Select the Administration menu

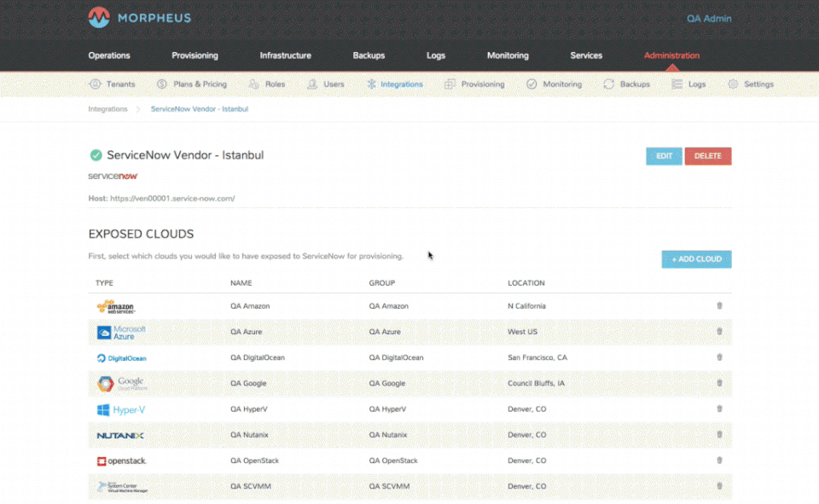pyautogui.click(x=671, y=55)
